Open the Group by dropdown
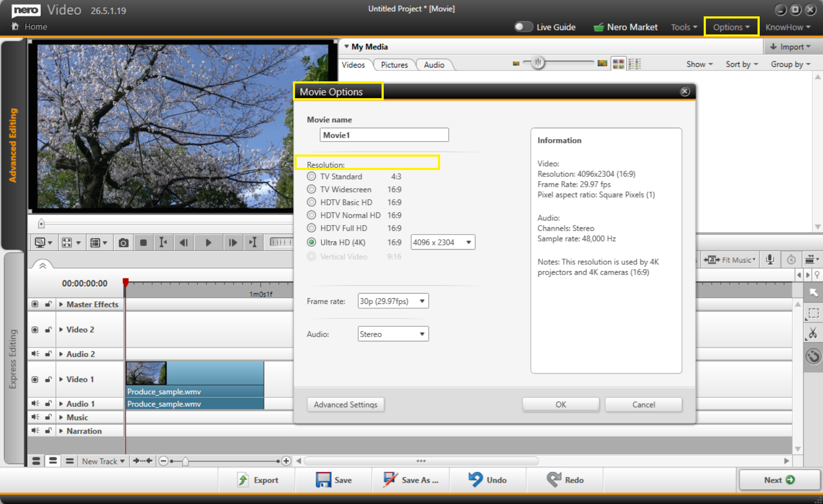This screenshot has width=823, height=504. click(x=790, y=64)
